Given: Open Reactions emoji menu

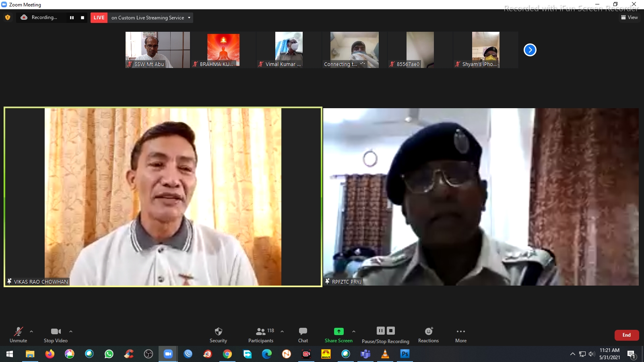Looking at the screenshot, I should (428, 332).
